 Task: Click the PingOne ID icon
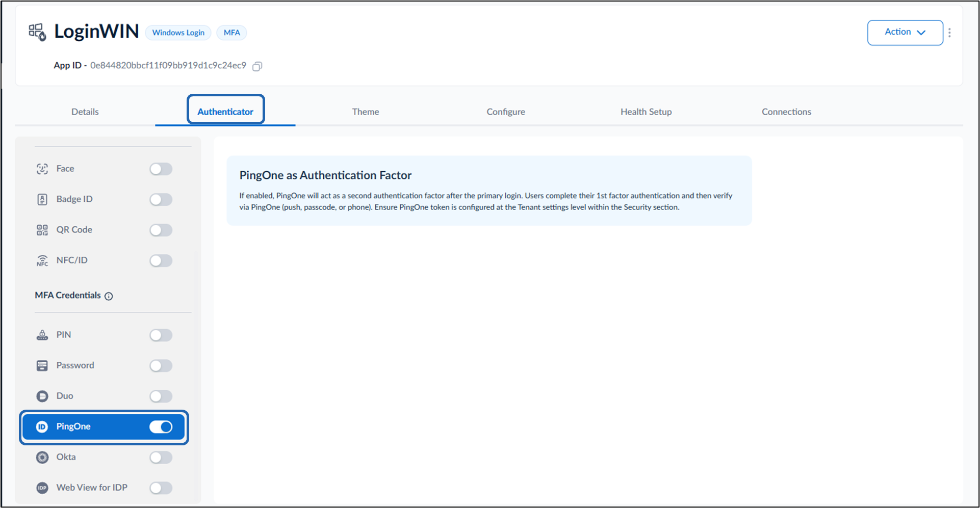[42, 426]
